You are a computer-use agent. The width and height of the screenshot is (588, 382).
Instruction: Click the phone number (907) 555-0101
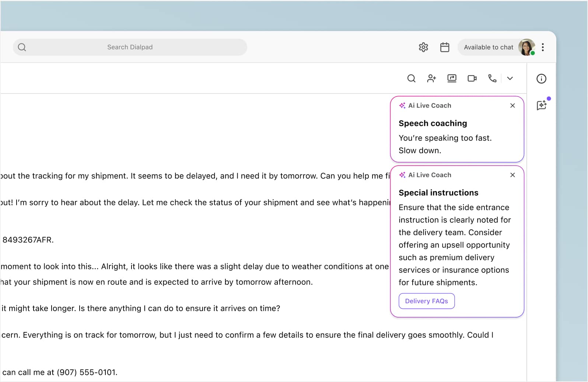87,372
